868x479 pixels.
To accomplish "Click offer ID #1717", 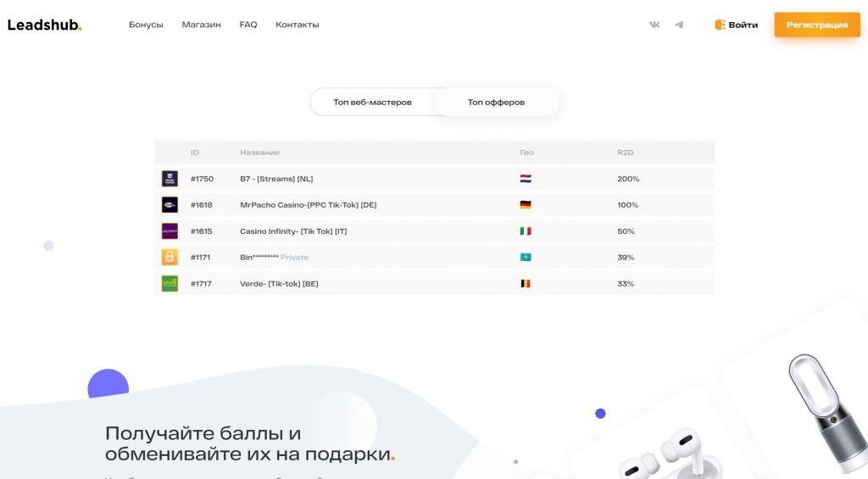I will tap(201, 283).
